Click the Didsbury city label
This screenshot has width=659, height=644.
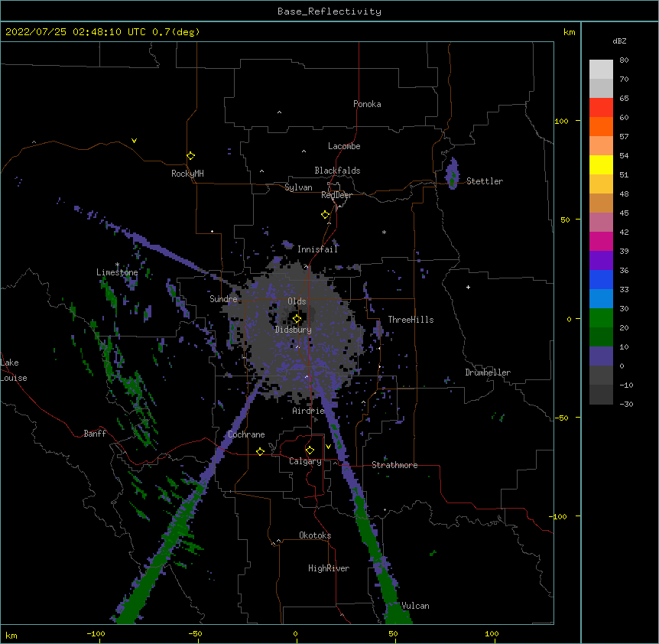pyautogui.click(x=294, y=330)
